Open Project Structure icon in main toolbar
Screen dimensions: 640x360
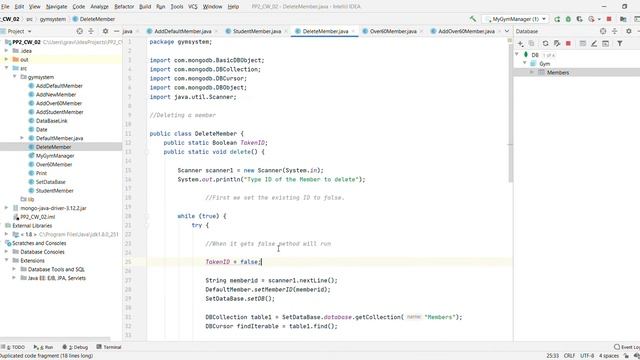623,19
